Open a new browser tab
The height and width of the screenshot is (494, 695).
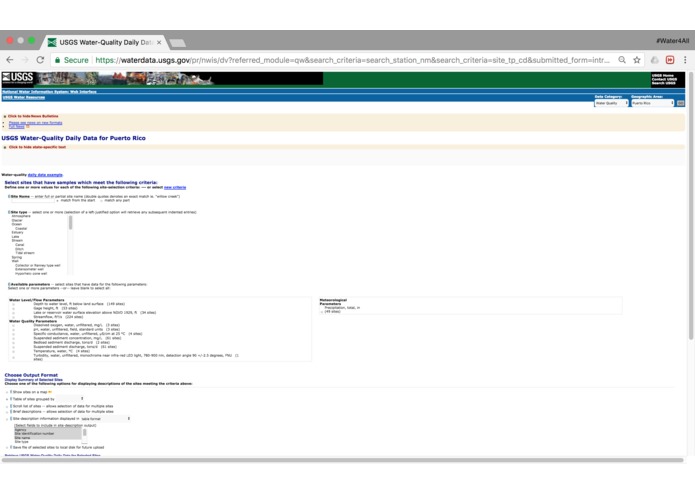[177, 43]
